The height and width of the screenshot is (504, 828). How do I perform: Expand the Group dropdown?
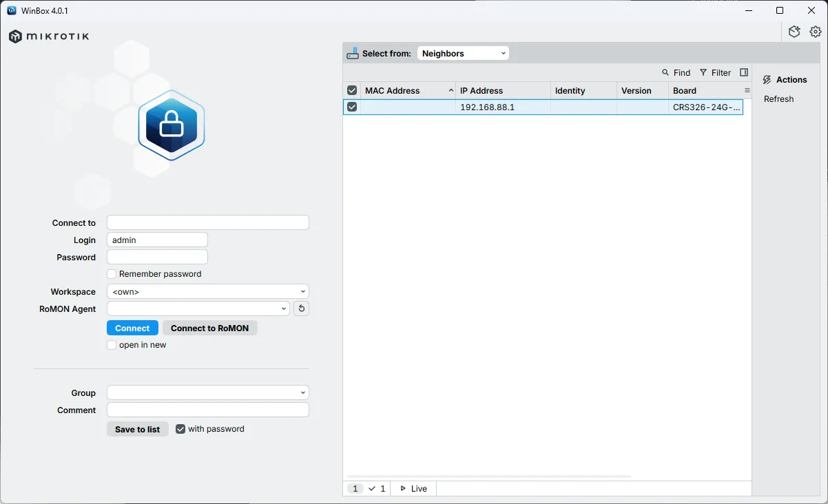pyautogui.click(x=207, y=393)
